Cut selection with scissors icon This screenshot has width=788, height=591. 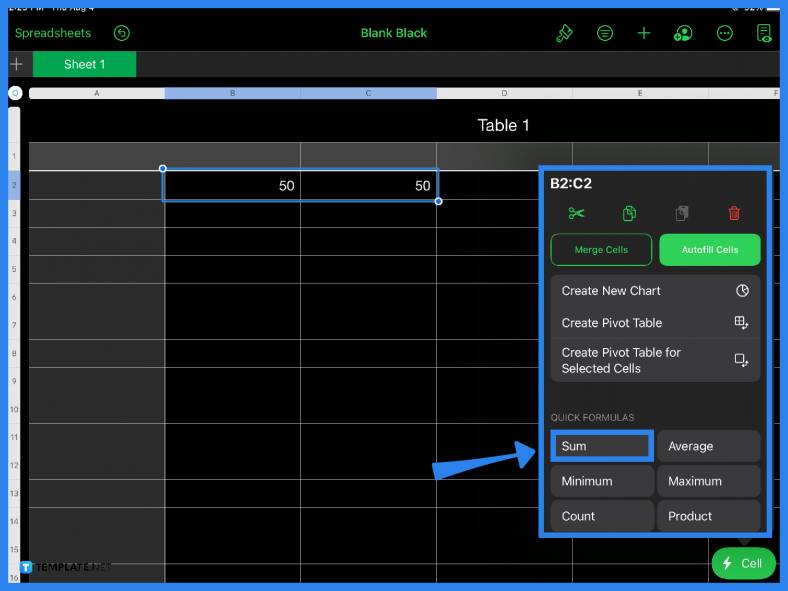[x=576, y=213]
